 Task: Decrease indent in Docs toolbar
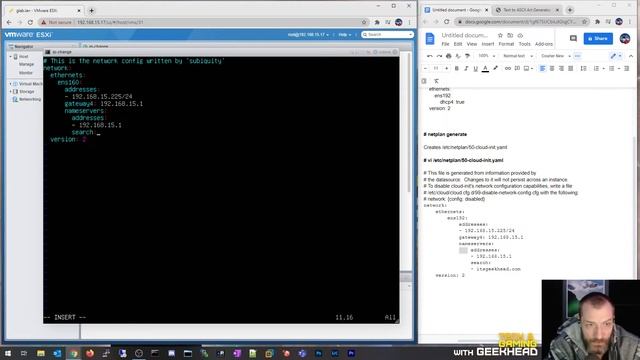tap(627, 69)
